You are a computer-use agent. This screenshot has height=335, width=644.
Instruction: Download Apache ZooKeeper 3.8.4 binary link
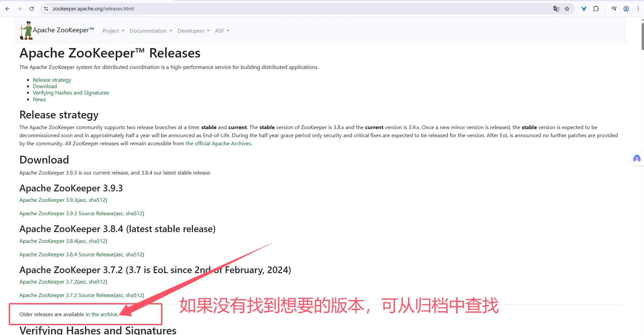[48, 241]
